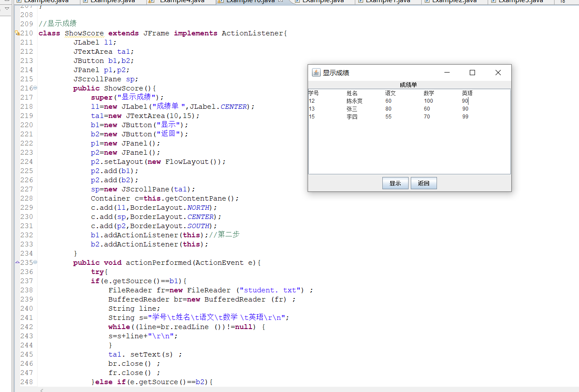This screenshot has width=579, height=392.
Task: Click the warning marker on line 210
Action: [17, 33]
